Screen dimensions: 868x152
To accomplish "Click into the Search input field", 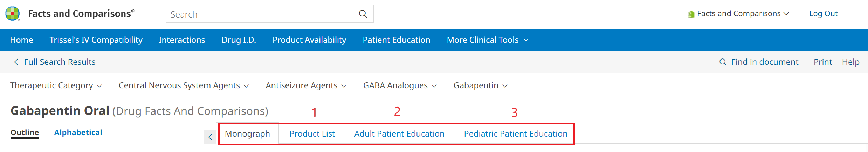I will click(x=259, y=14).
